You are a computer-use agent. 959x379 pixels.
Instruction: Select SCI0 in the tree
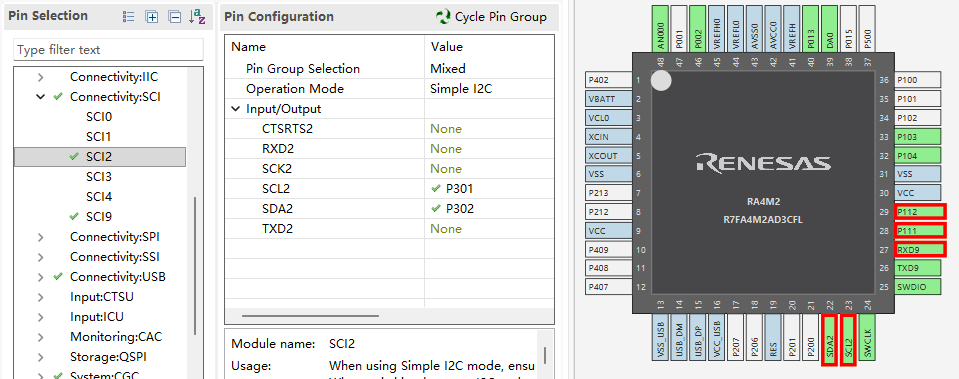[x=98, y=117]
